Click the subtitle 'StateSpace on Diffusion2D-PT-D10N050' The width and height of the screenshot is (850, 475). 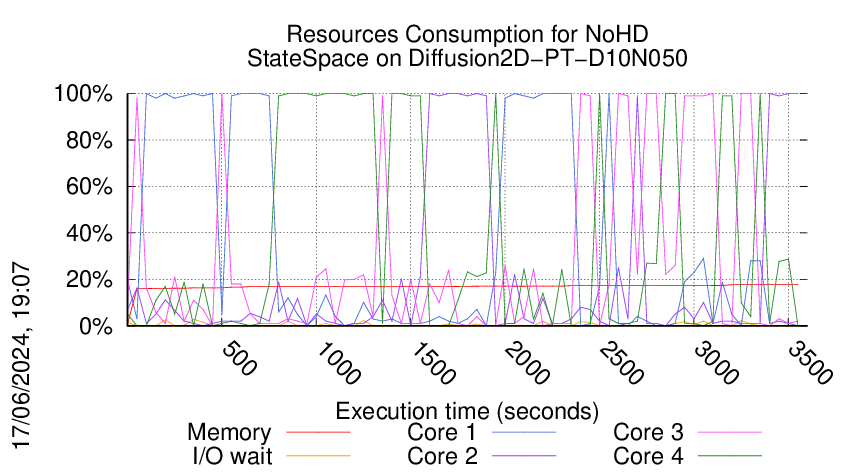pos(467,58)
